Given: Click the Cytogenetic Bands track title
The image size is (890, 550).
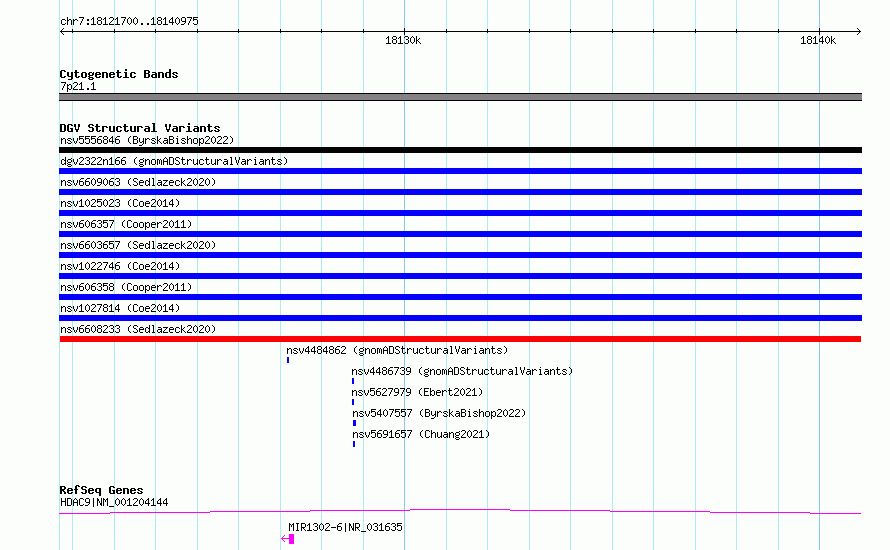Looking at the screenshot, I should 119,74.
